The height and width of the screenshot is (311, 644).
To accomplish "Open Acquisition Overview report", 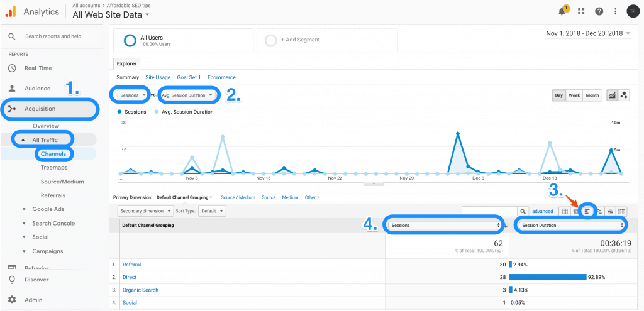I will pyautogui.click(x=46, y=126).
